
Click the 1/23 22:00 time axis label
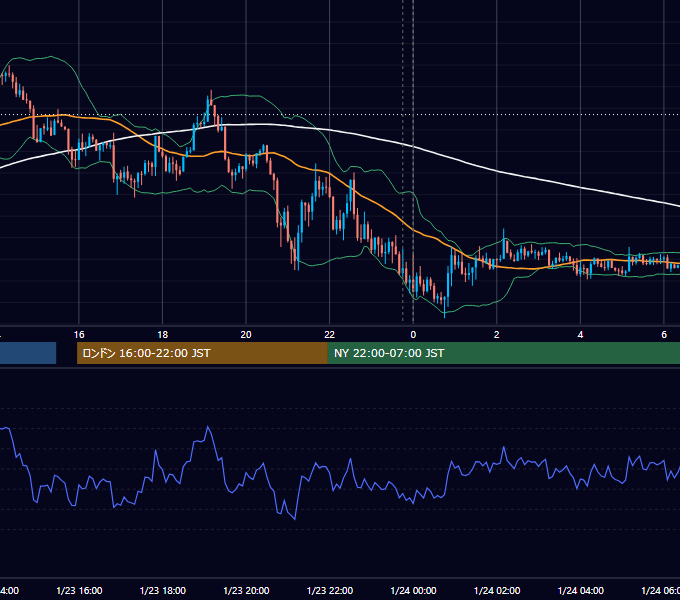330,590
